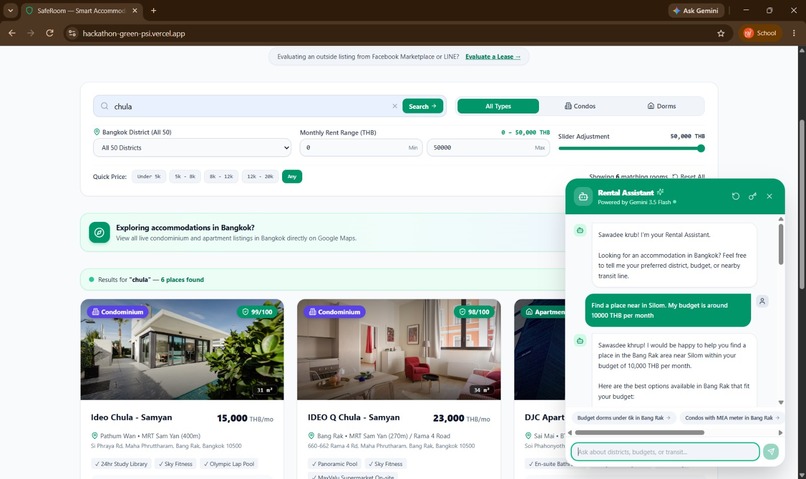Click the 98/100 safety score badge
Viewport: 806px width, 479px height.
(474, 312)
